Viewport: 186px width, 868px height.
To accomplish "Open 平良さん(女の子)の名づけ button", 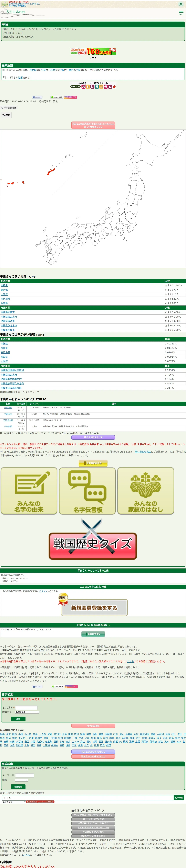I will 93,756.
